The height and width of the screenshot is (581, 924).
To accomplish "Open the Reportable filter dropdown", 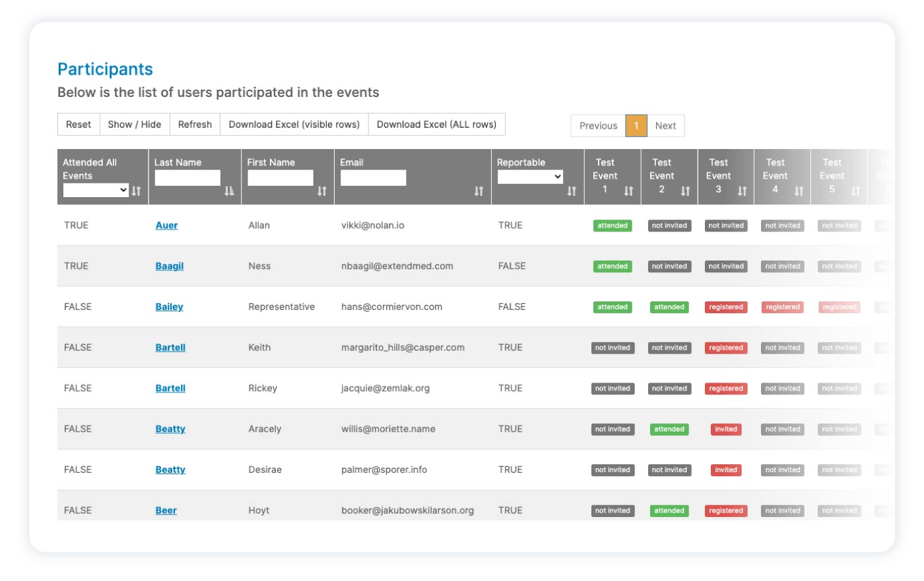I will (530, 177).
